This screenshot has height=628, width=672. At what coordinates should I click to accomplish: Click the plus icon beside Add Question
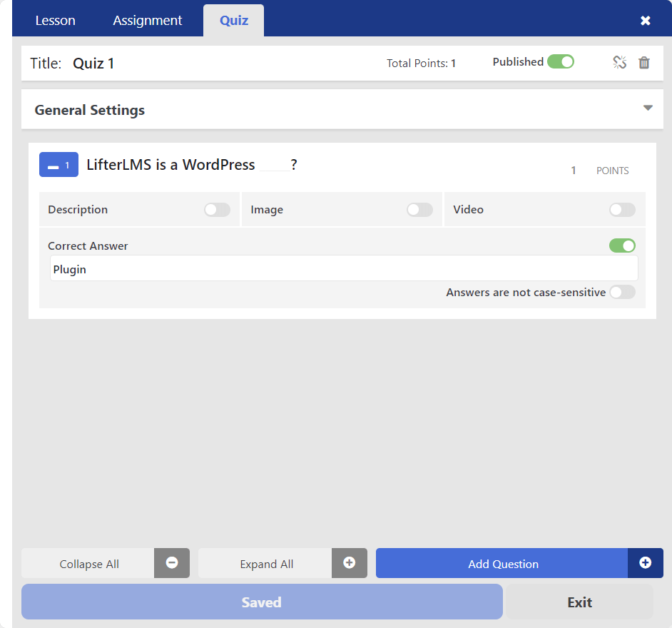click(646, 563)
